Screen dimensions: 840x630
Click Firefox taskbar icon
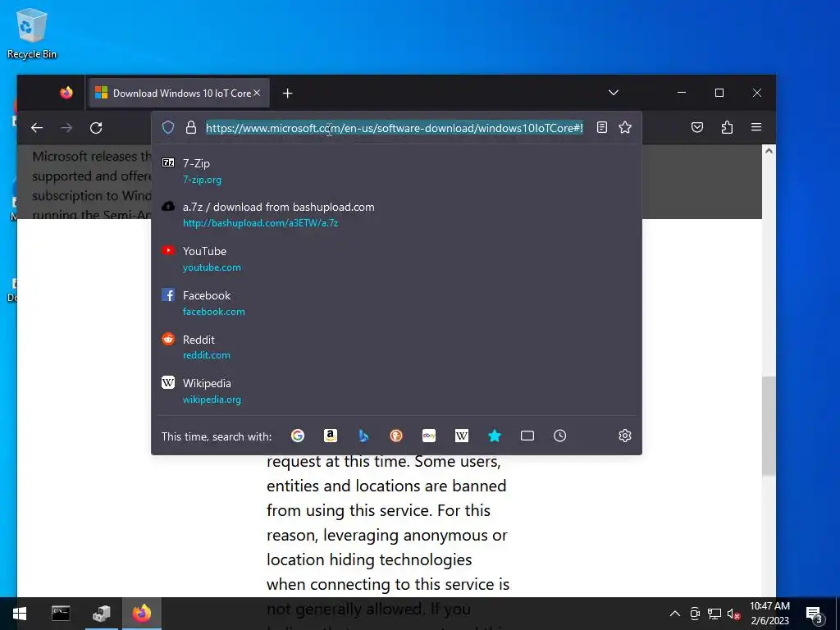click(x=142, y=614)
